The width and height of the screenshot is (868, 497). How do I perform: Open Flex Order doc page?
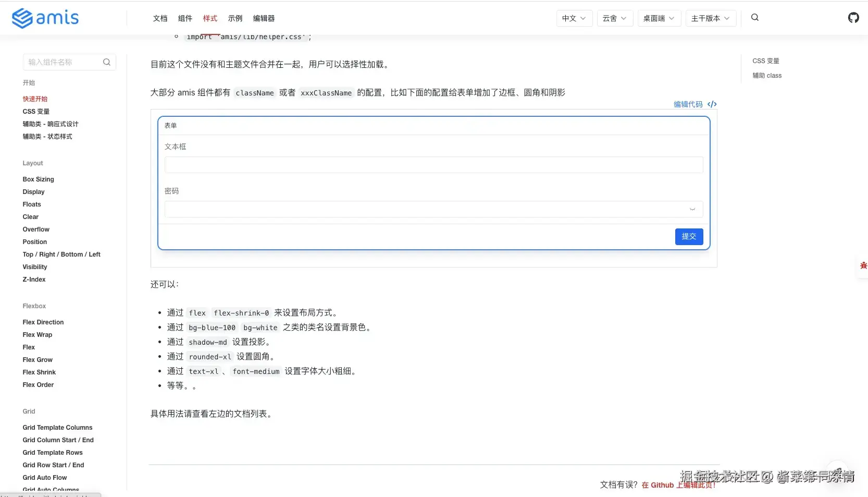38,385
